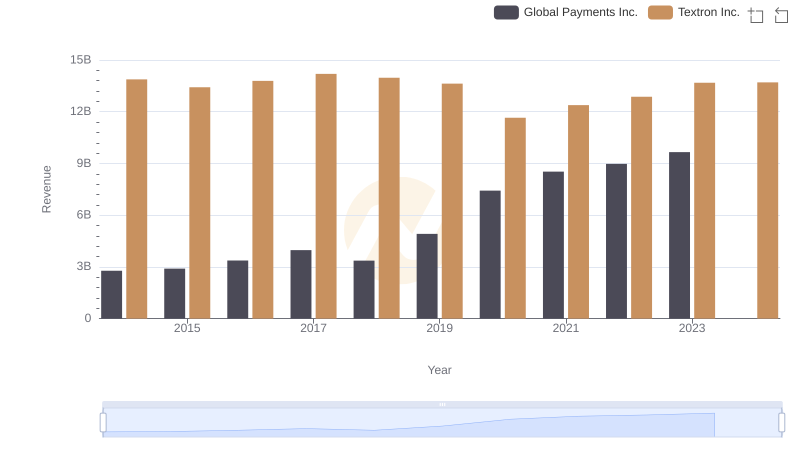Click the 2016 Textron orange bar
The image size is (800, 461).
coord(263,200)
